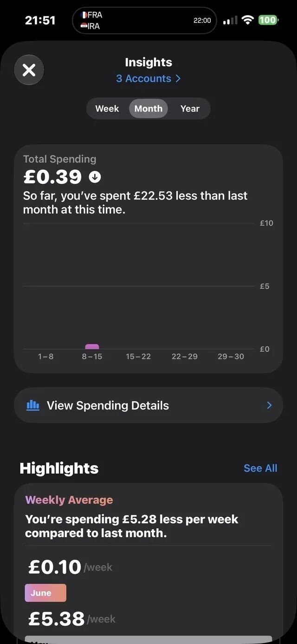
Task: Tap the battery indicator showing 100
Action: pyautogui.click(x=268, y=20)
